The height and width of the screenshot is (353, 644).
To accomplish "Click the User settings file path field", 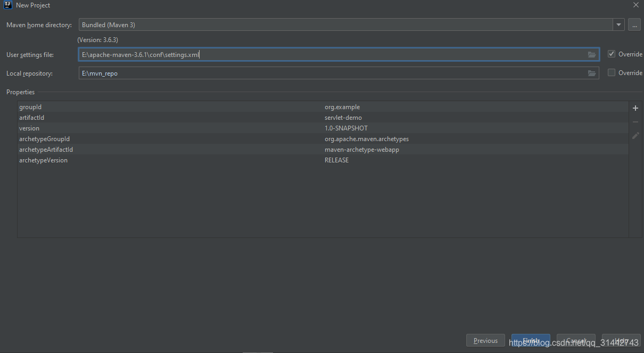I will pos(338,54).
